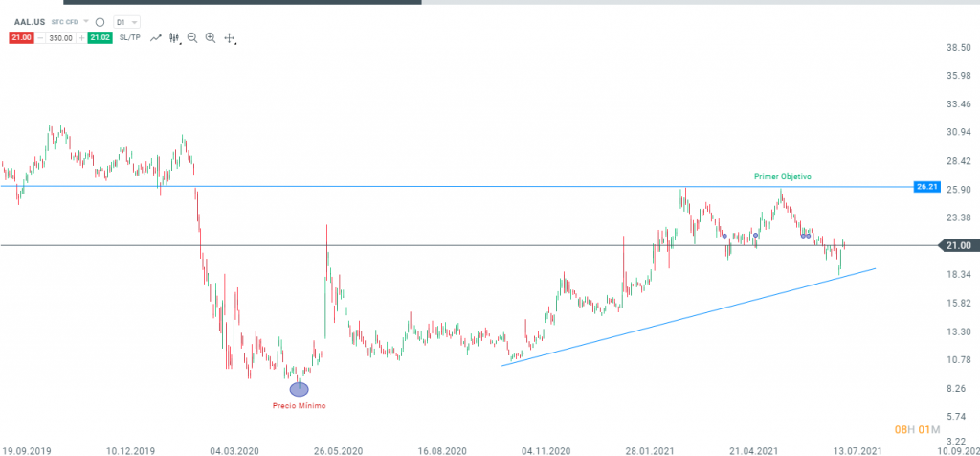Image resolution: width=980 pixels, height=456 pixels.
Task: Click the 23.38 price axis label
Action: 958,217
